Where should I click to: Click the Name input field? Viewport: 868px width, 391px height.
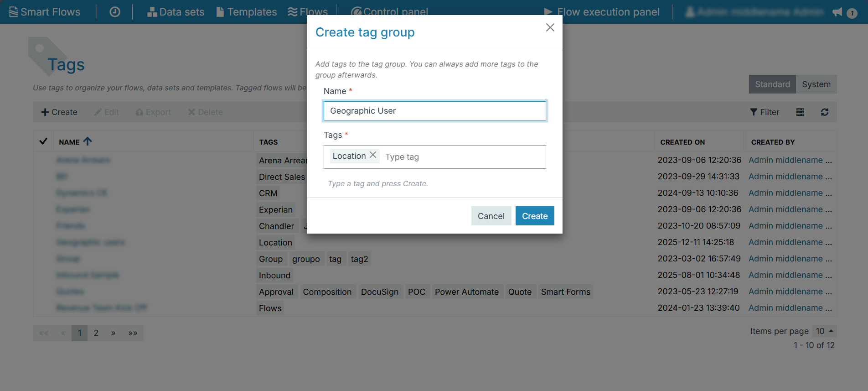coord(434,111)
